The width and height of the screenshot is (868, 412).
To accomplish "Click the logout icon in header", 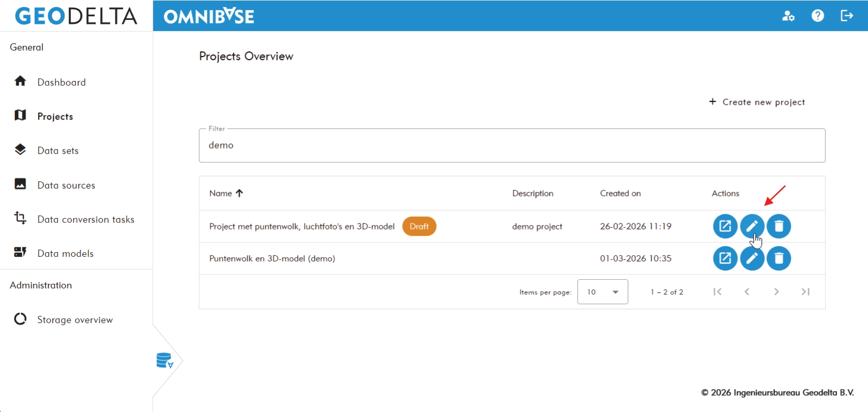I will pyautogui.click(x=847, y=16).
